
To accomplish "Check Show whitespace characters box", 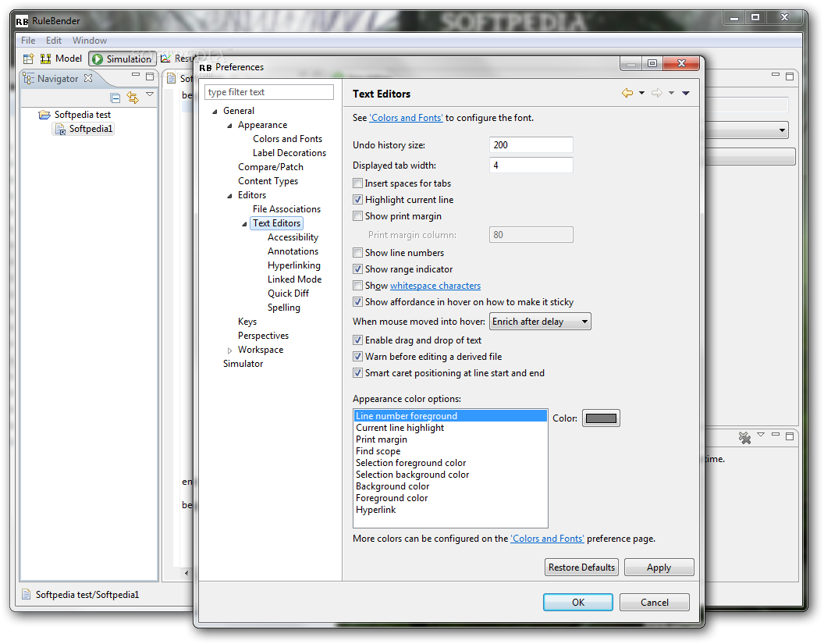I will pyautogui.click(x=358, y=285).
